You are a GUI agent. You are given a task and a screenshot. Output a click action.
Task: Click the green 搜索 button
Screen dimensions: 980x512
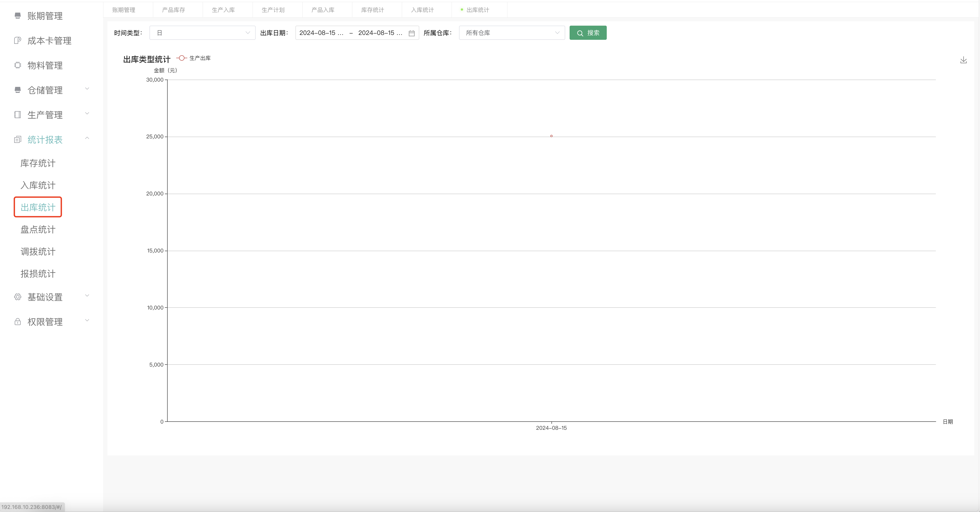point(588,33)
